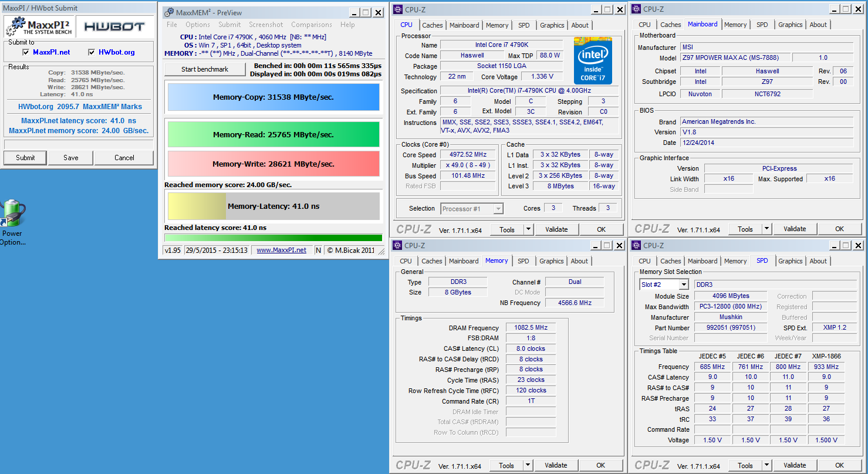The width and height of the screenshot is (868, 474).
Task: Click the XMP-1866 column header
Action: coord(827,356)
